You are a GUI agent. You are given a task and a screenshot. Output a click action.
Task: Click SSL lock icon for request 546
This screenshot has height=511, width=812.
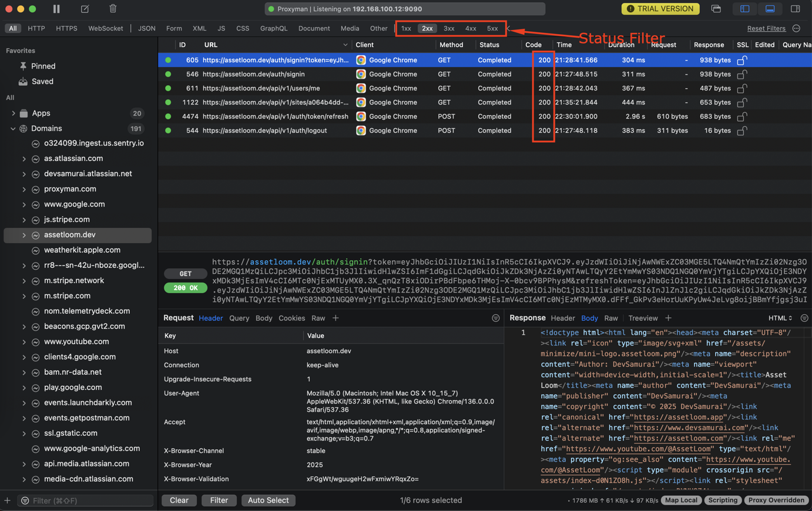742,74
